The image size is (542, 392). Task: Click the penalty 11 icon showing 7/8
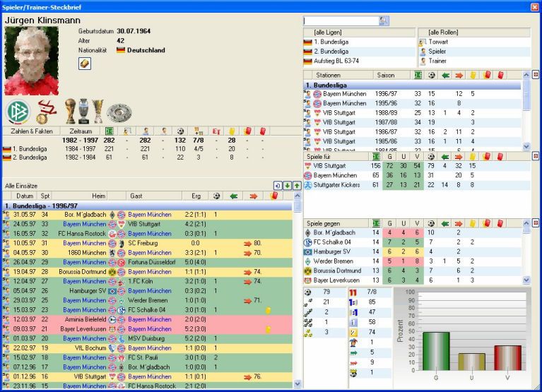pos(353,292)
